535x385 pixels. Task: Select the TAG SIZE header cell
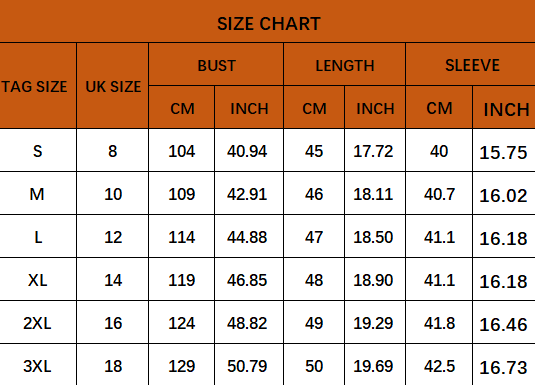coord(38,86)
